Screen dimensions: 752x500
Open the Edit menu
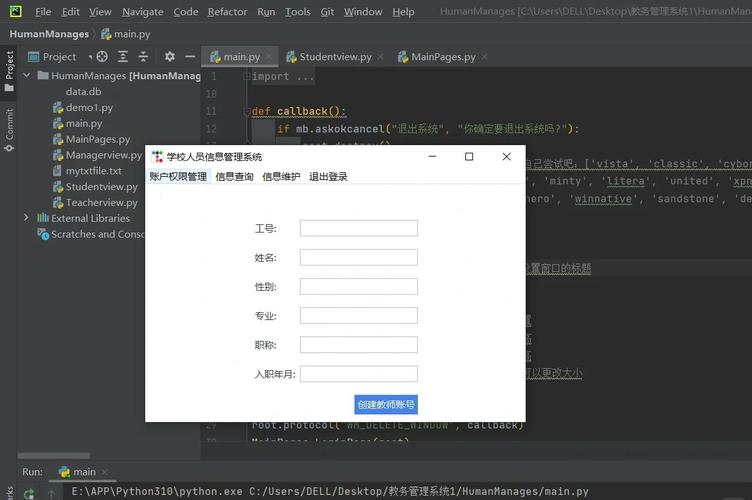(70, 12)
